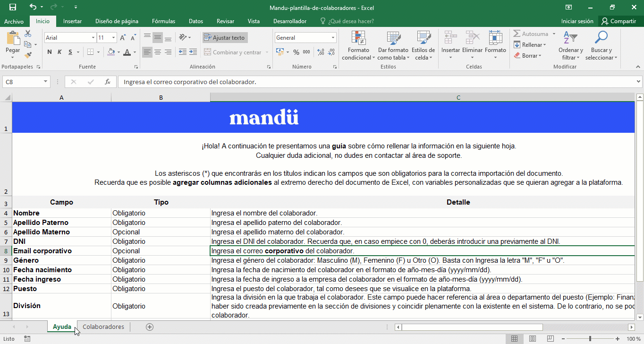Open the General number format dropdown

tap(333, 38)
